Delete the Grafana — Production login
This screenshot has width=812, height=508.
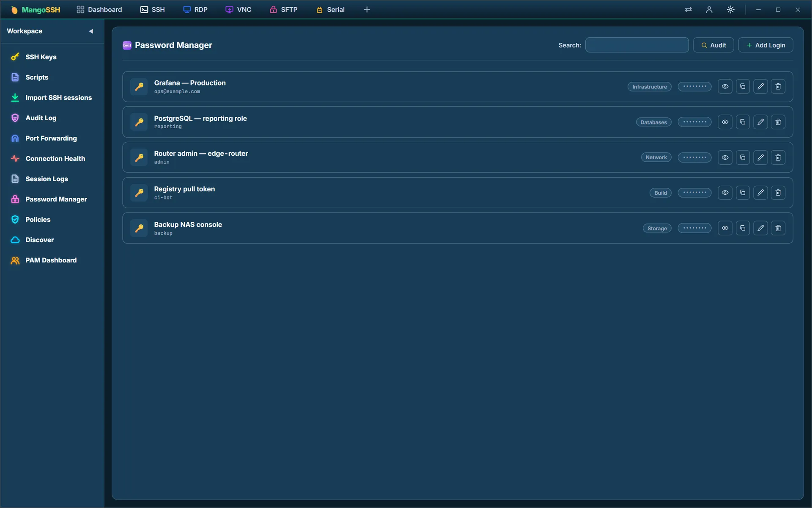click(778, 86)
